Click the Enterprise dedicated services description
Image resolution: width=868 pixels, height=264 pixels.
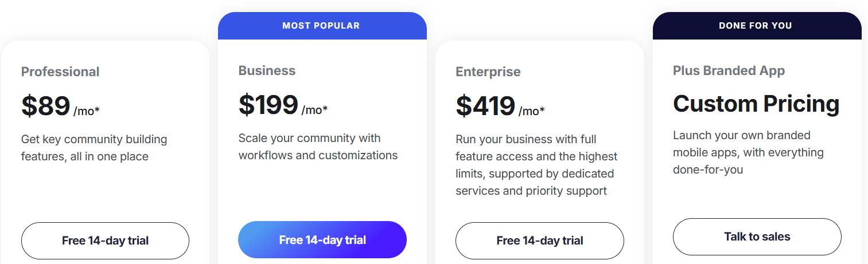tap(535, 165)
